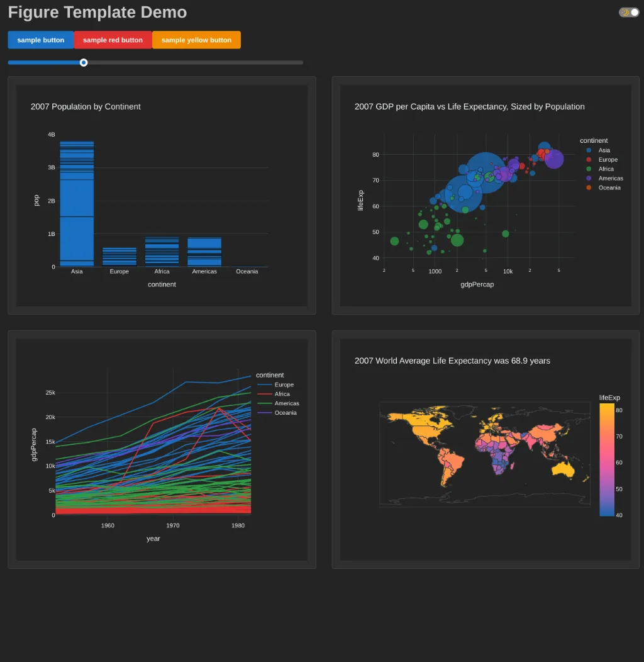Click the green Americas line icon in gdpPercap legend
Image resolution: width=644 pixels, height=662 pixels.
pyautogui.click(x=265, y=404)
